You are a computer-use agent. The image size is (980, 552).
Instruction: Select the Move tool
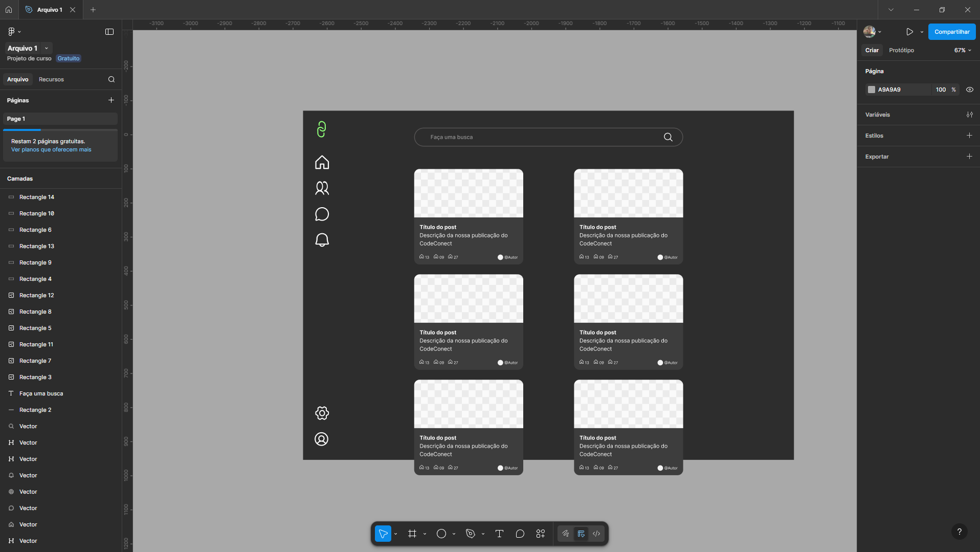point(383,534)
